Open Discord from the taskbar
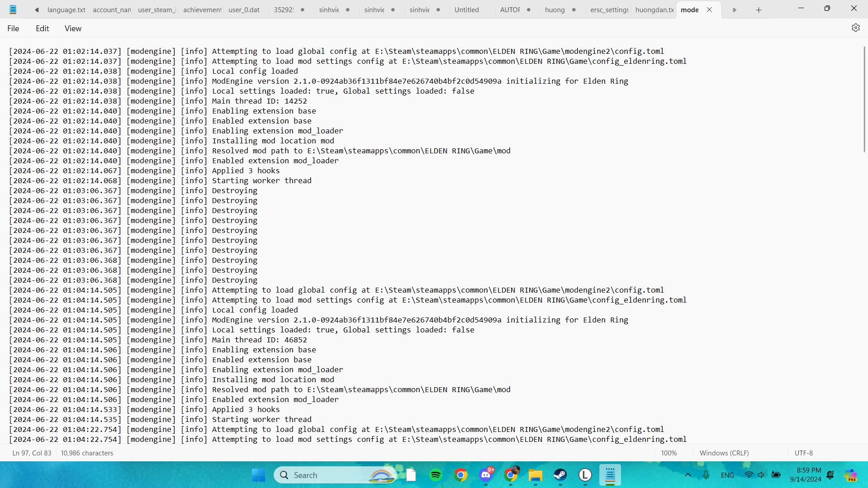Image resolution: width=868 pixels, height=488 pixels. click(x=486, y=475)
